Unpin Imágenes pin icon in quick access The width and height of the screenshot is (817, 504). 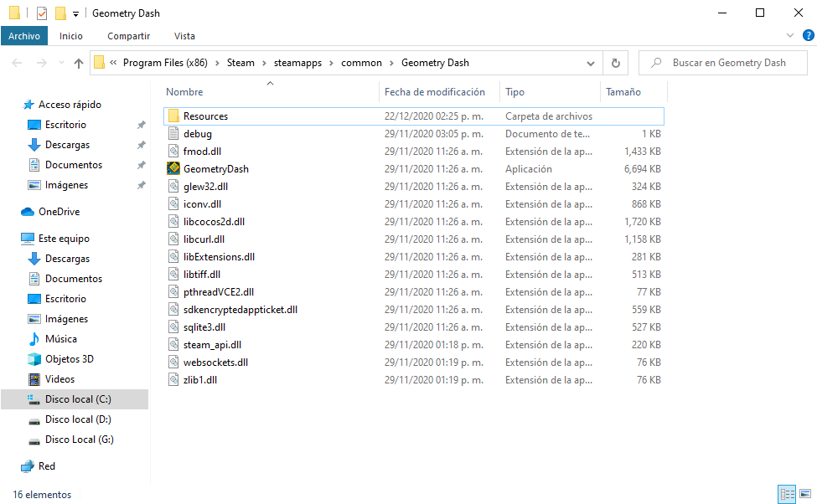click(142, 185)
